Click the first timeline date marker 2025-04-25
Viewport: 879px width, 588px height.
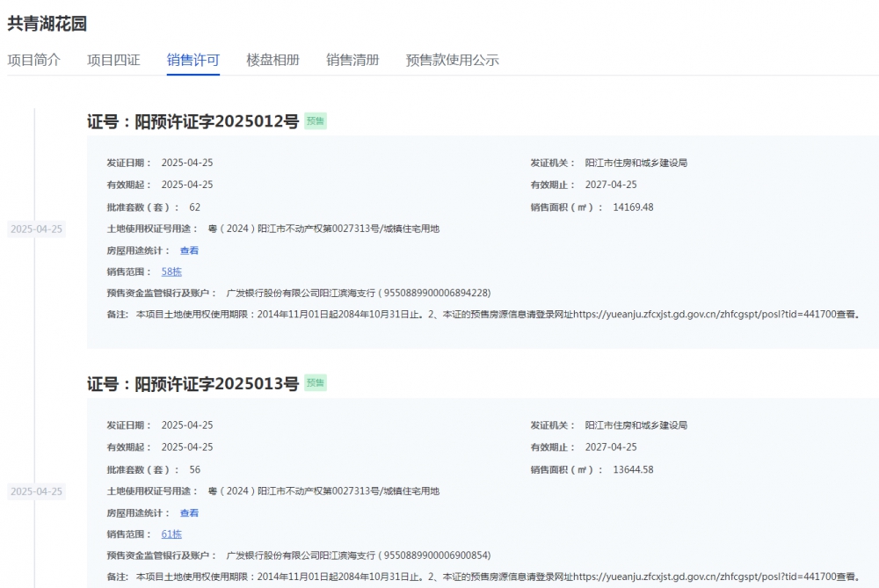[36, 229]
